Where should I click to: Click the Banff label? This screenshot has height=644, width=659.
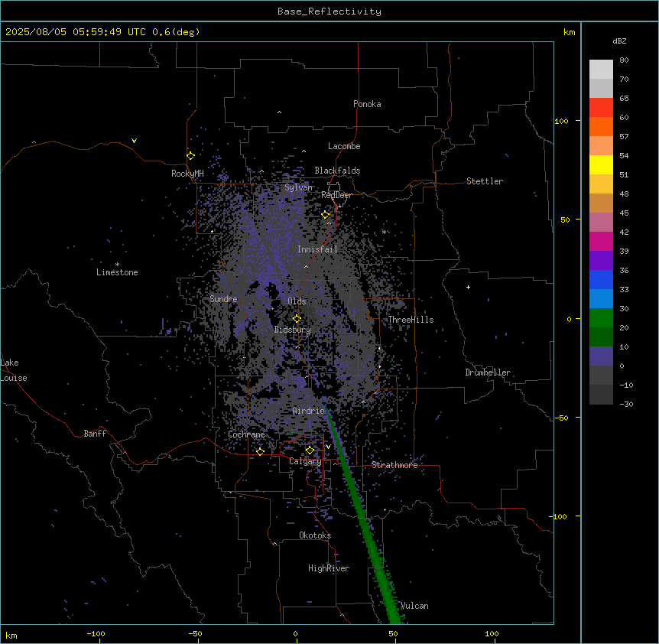click(x=95, y=434)
